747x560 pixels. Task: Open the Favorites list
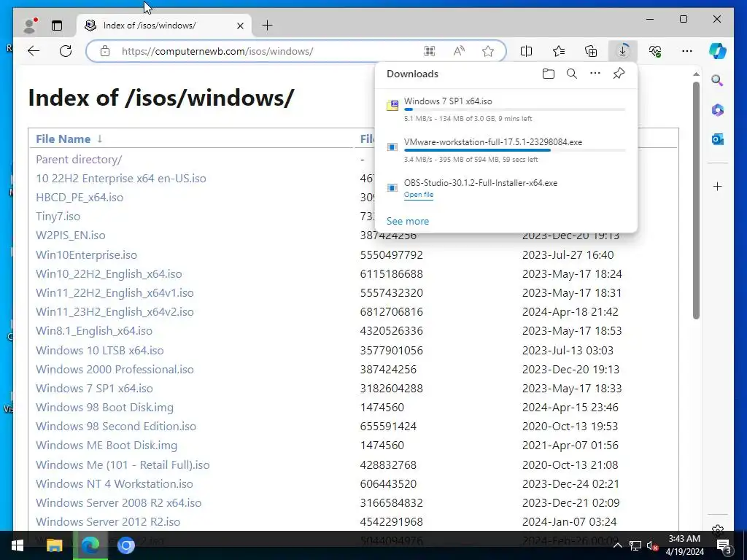coord(559,51)
